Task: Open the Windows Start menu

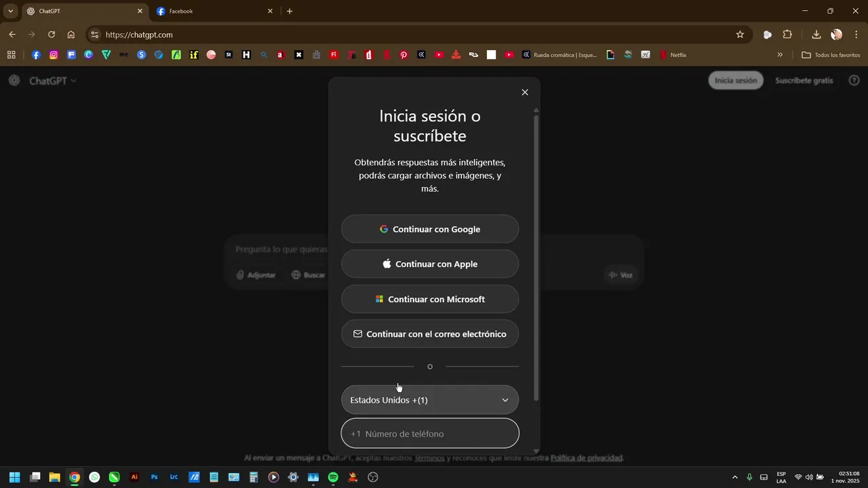Action: (14, 477)
